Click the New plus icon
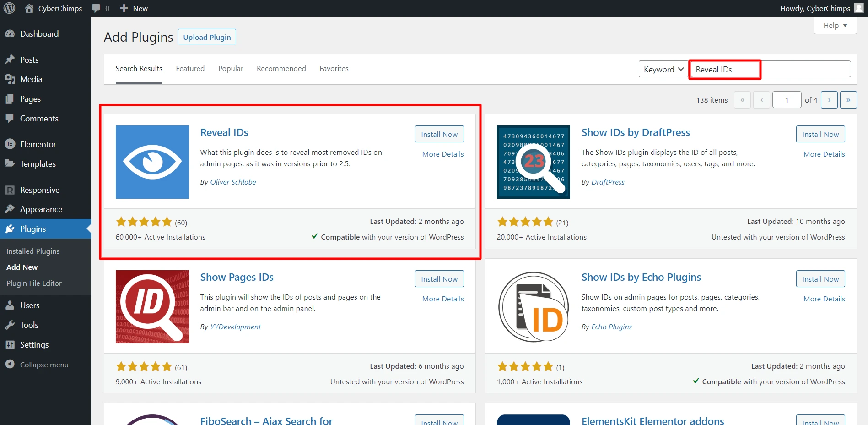Image resolution: width=868 pixels, height=425 pixels. (124, 8)
